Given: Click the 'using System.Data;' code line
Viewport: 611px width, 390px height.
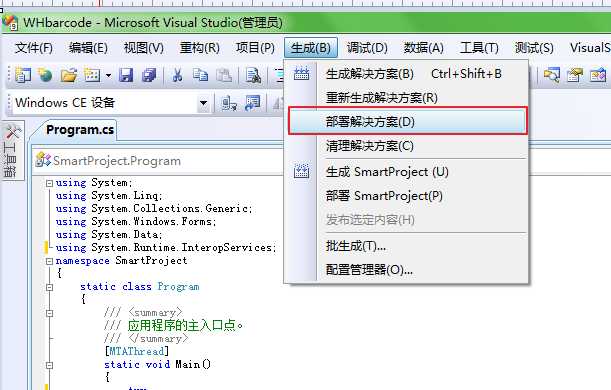Looking at the screenshot, I should click(109, 235).
